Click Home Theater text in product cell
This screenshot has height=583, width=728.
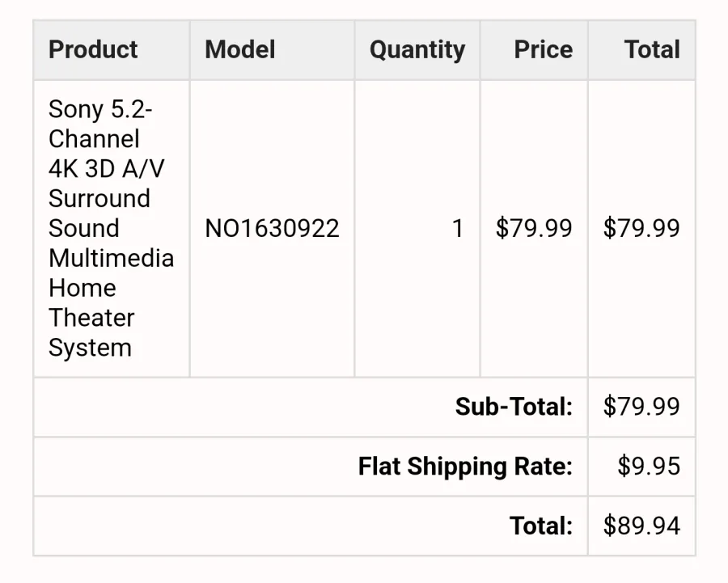91,302
